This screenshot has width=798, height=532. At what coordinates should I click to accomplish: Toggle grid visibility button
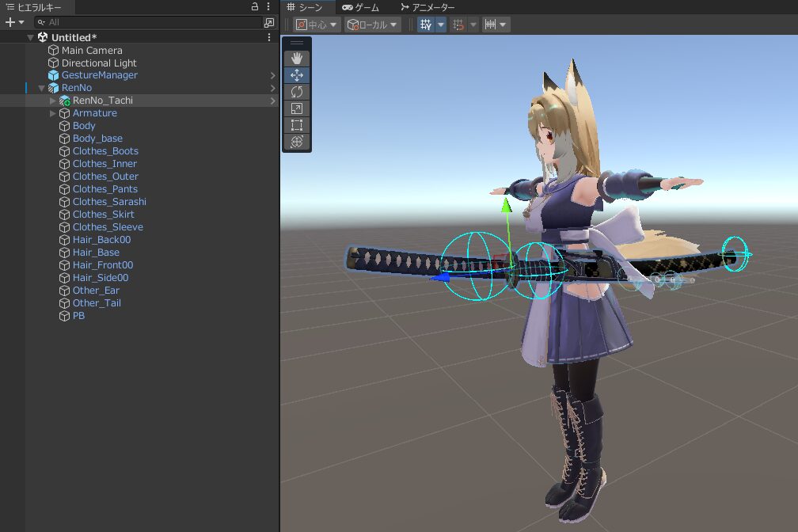coord(425,25)
